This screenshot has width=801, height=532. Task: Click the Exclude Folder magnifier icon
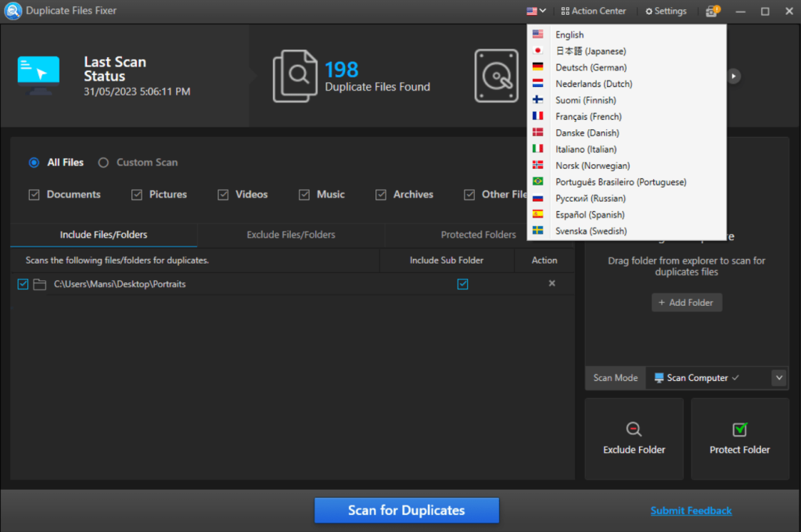click(634, 429)
